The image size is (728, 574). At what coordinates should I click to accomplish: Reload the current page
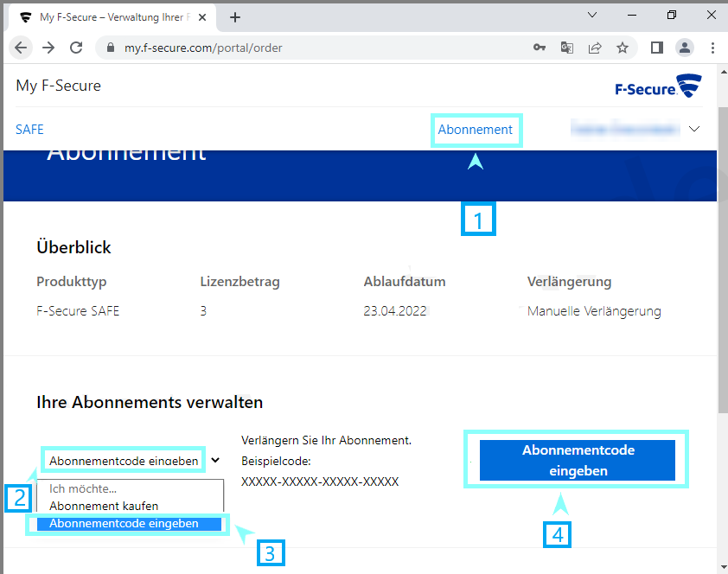[x=76, y=48]
